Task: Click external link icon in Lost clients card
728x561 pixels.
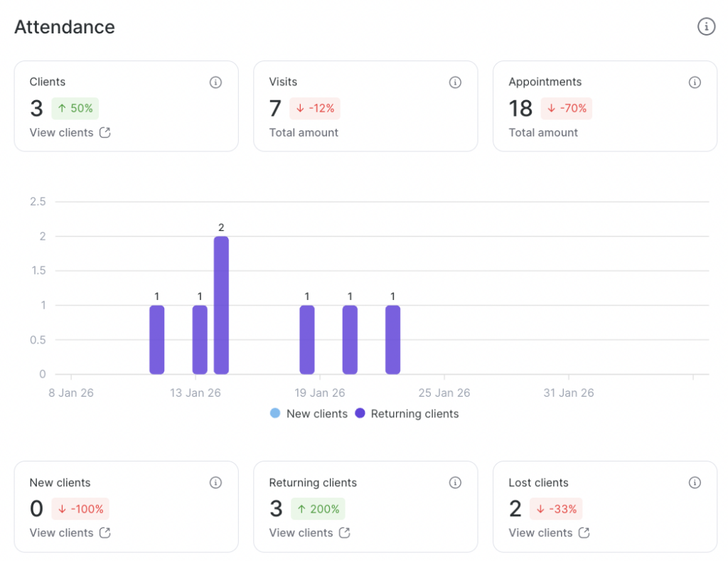Action: coord(584,533)
